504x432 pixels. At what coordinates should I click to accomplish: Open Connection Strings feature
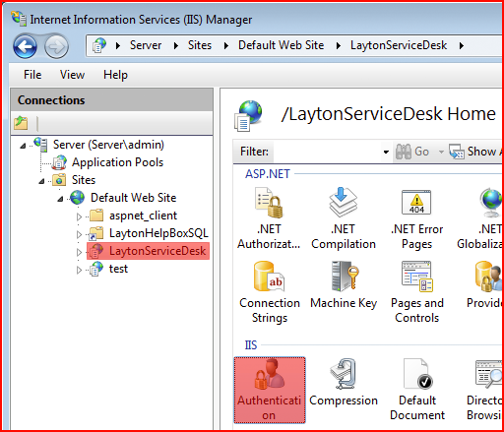[x=270, y=292]
